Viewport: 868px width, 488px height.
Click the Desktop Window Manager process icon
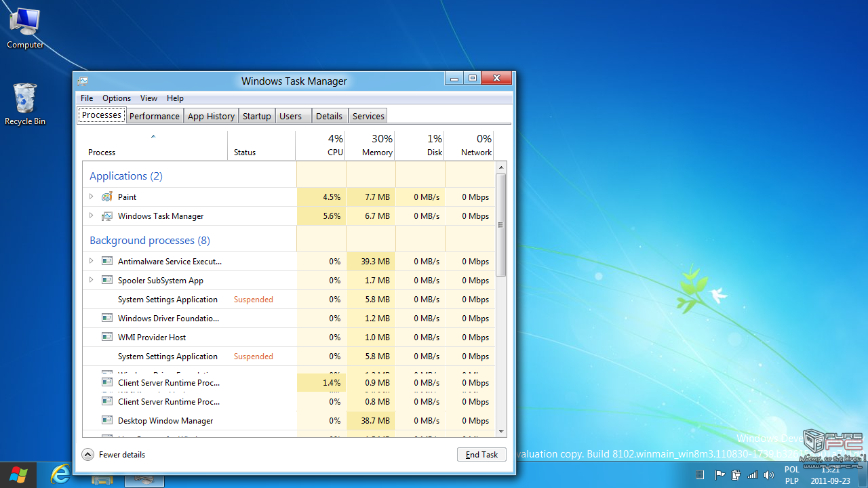point(107,421)
